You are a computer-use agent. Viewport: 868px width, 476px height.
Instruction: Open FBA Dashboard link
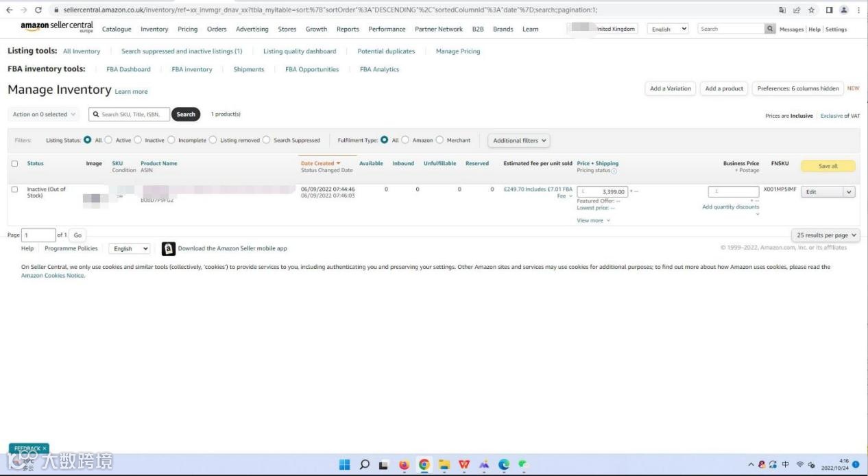click(x=128, y=69)
